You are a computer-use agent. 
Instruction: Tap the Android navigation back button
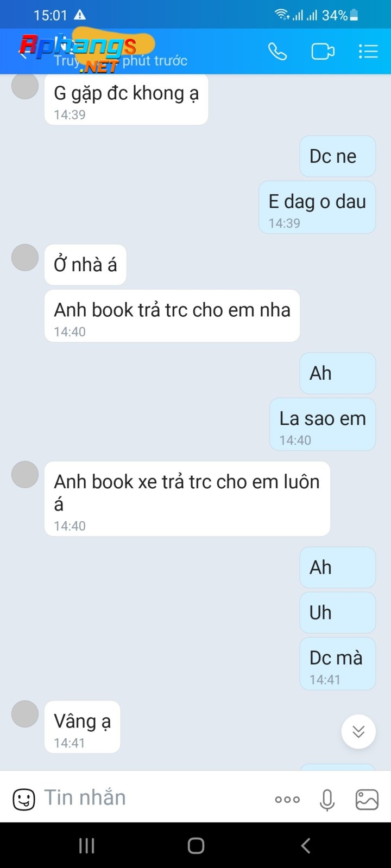tap(306, 845)
